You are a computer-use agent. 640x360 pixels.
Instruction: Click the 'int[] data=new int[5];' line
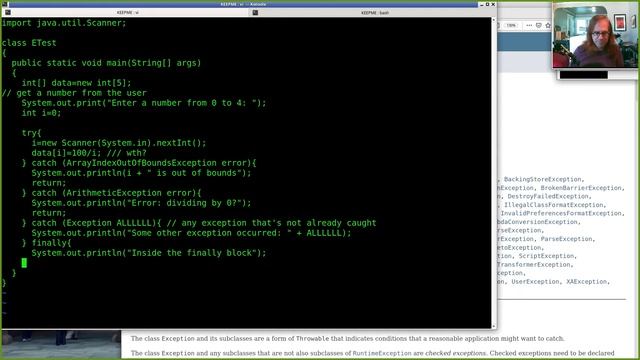pos(76,83)
